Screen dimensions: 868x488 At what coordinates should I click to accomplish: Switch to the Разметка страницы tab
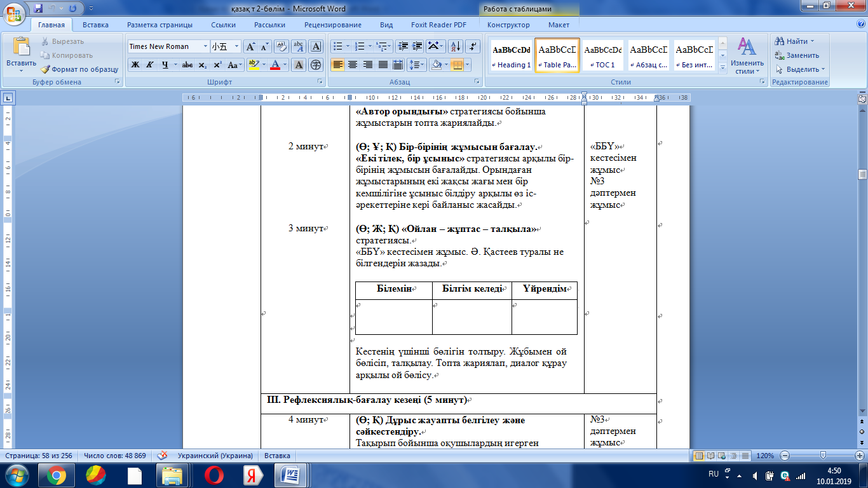pyautogui.click(x=159, y=25)
